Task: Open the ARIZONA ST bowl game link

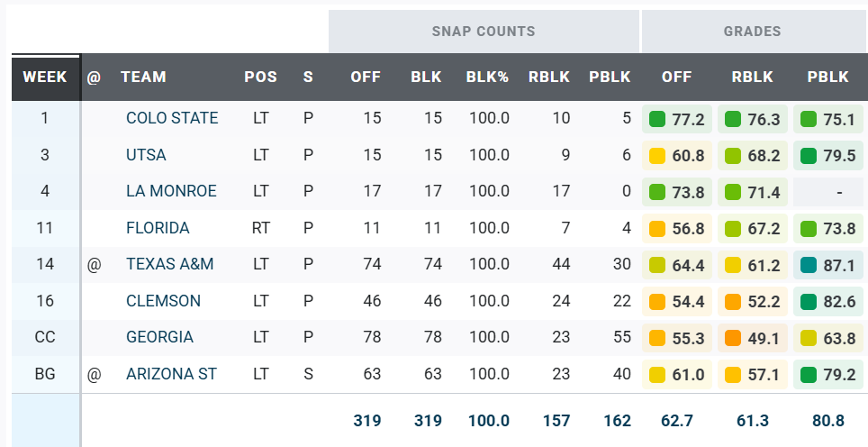Action: point(171,374)
